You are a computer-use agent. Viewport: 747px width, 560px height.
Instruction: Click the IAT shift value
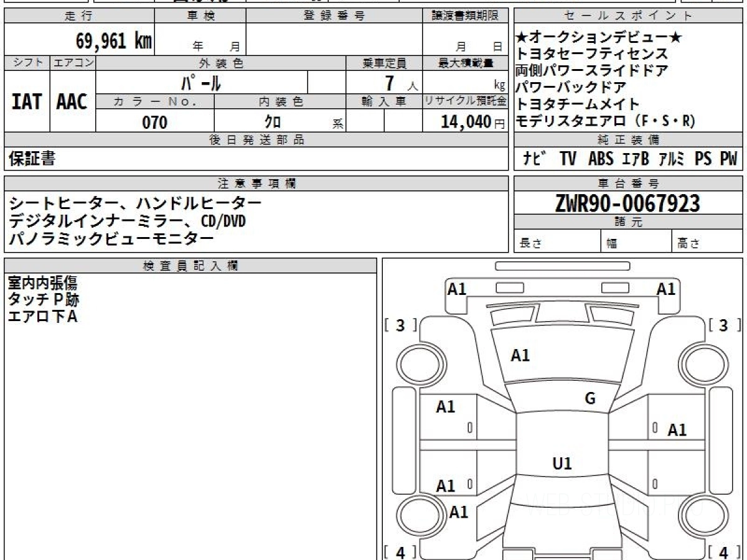click(x=27, y=101)
